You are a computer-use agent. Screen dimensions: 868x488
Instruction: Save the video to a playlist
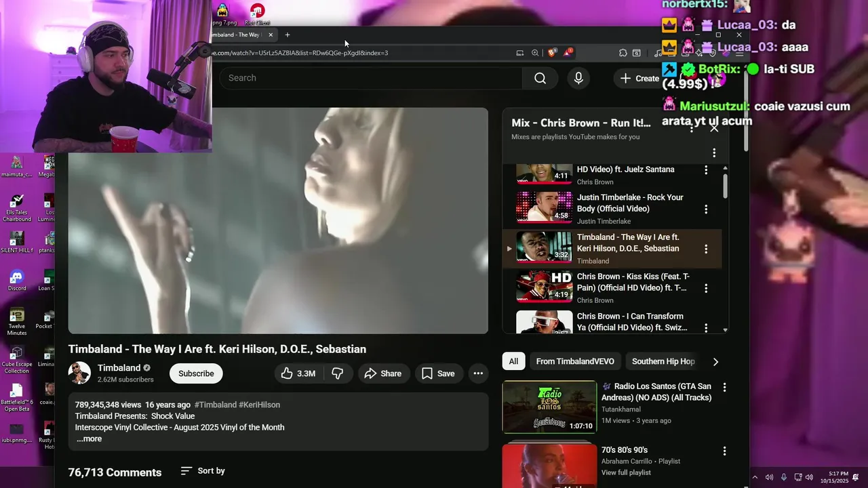coord(438,373)
